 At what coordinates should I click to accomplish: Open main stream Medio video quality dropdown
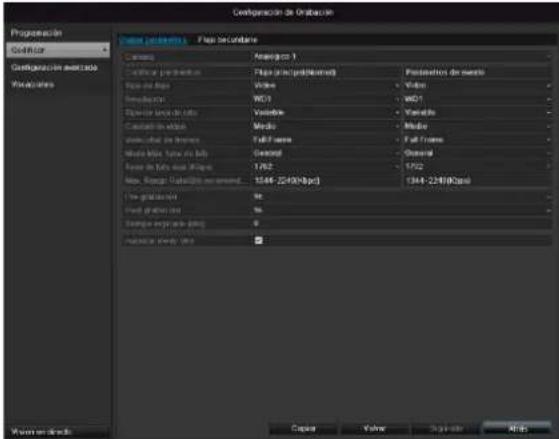click(x=326, y=126)
